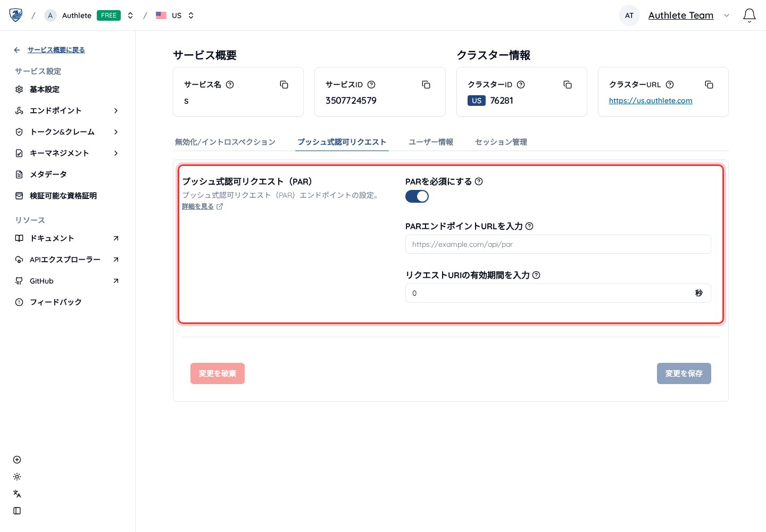Screen dimensions: 766x532
Task: Open ドキュメント external arrow icon
Action: [116, 238]
